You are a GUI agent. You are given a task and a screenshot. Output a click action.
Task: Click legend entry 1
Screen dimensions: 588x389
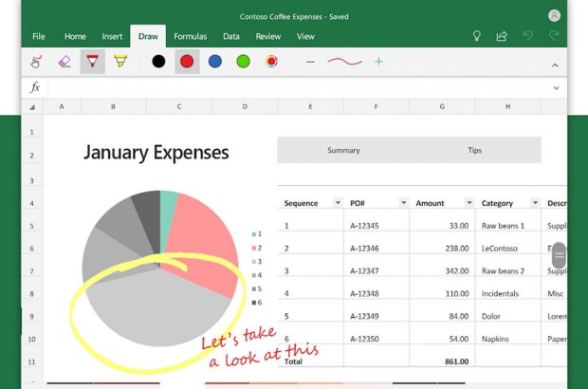tap(257, 234)
